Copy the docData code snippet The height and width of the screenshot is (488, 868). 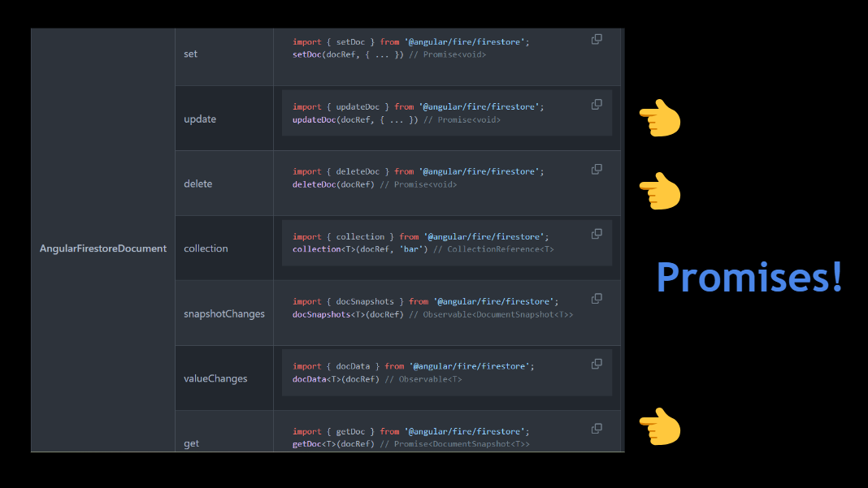point(597,364)
